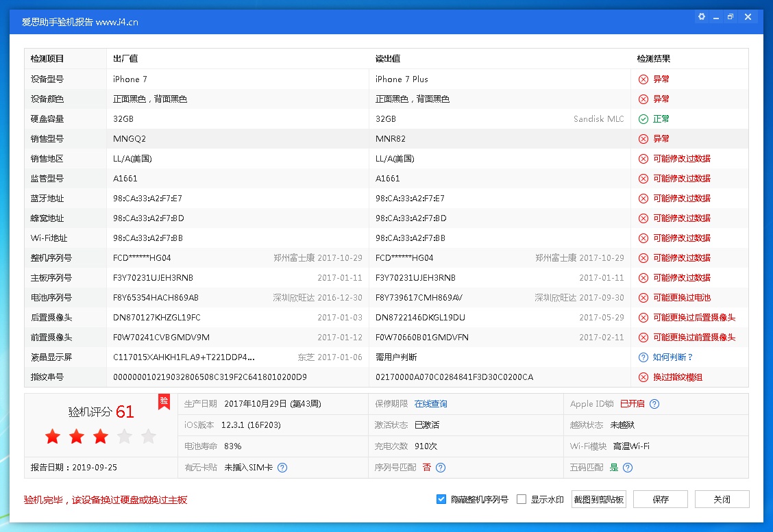Click the red X icon in the 整机序列号 row
Screen dimensions: 773x532
pyautogui.click(x=643, y=258)
